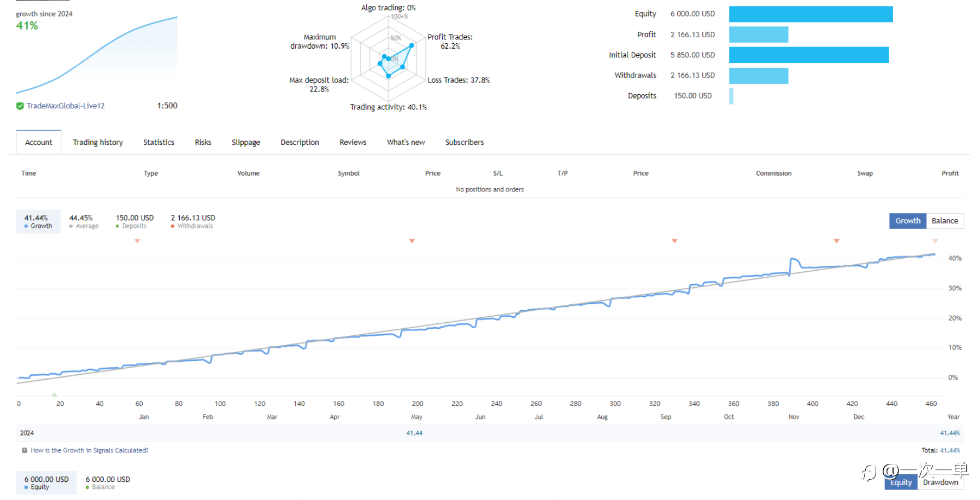980x500 pixels.
Task: Click the Initial Deposit 5 850.00 USD bar
Action: click(809, 55)
